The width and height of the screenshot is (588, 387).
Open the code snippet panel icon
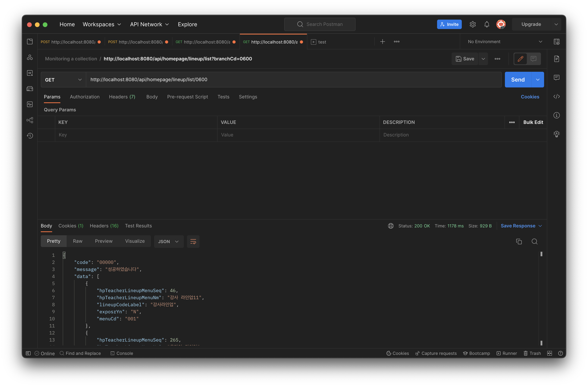coord(556,97)
